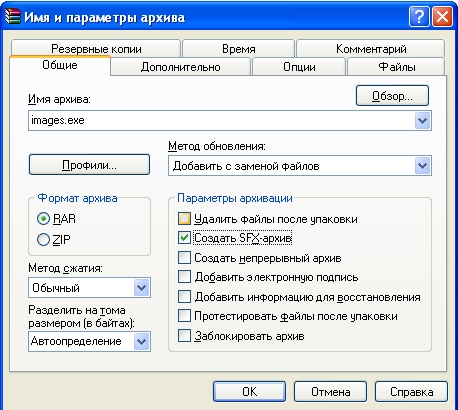Click the question mark help button

[x=419, y=16]
